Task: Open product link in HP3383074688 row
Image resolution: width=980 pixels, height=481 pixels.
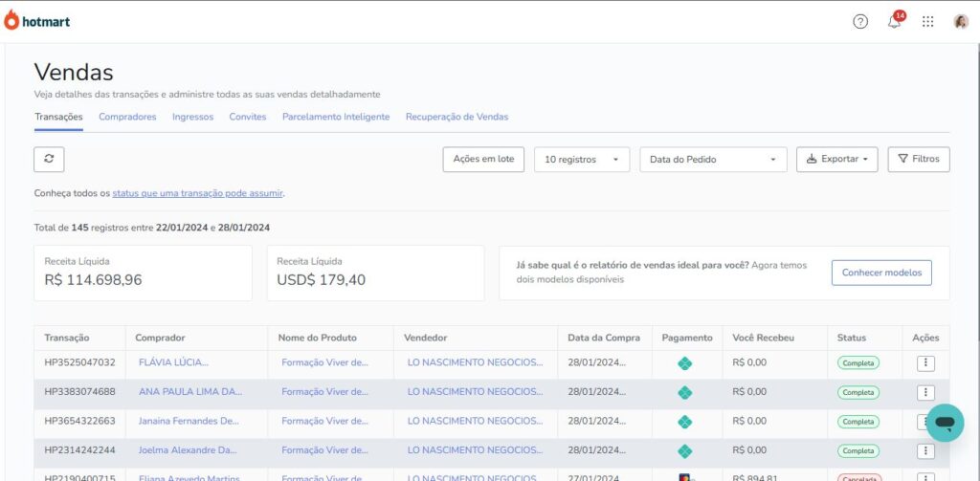Action: click(325, 392)
